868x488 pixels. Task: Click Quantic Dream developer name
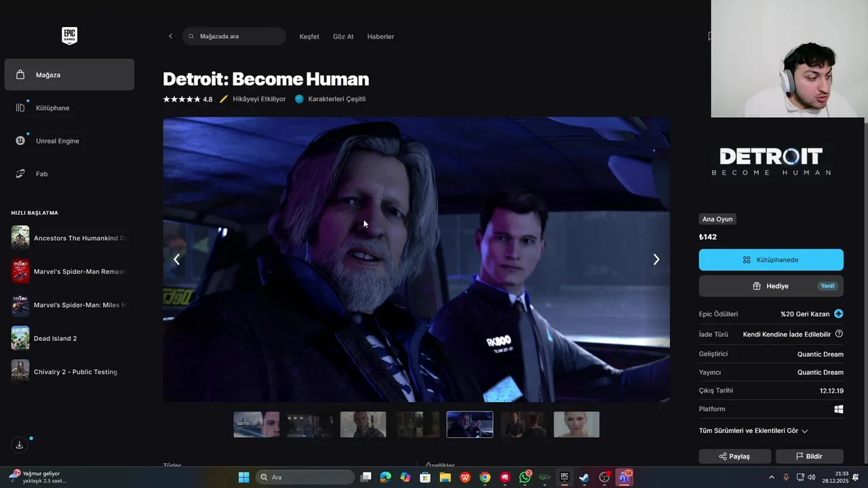pyautogui.click(x=821, y=354)
